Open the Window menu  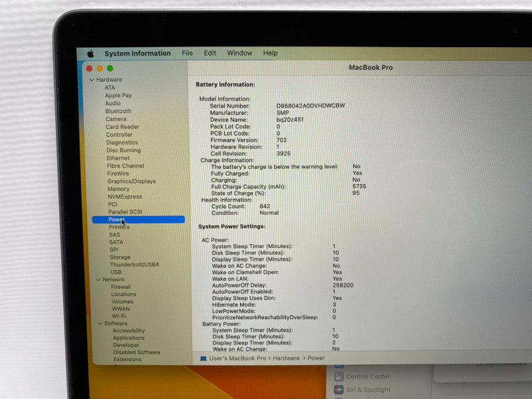tap(239, 53)
